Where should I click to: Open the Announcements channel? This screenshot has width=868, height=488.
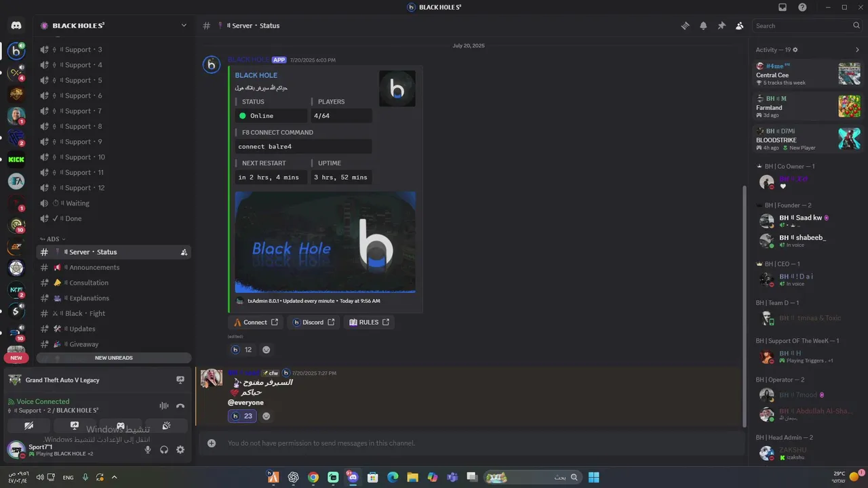(x=113, y=268)
